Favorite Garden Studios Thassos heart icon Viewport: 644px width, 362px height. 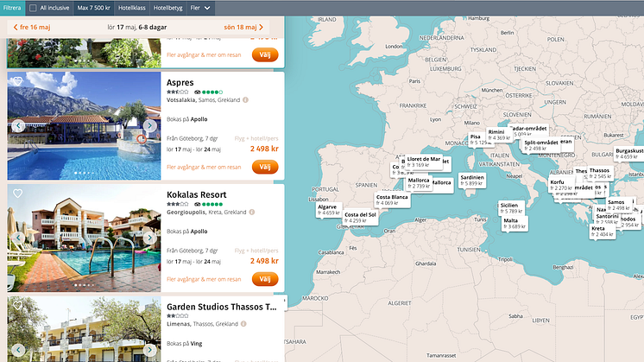tap(17, 305)
